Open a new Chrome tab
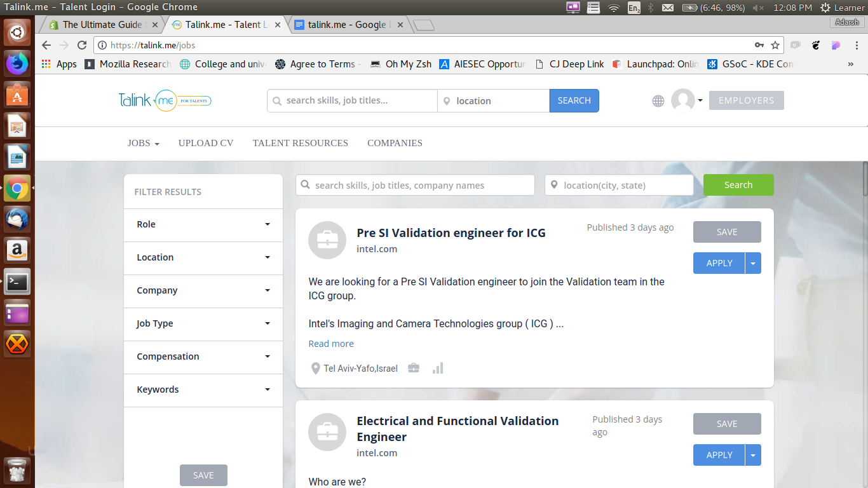This screenshot has height=488, width=868. [x=423, y=25]
